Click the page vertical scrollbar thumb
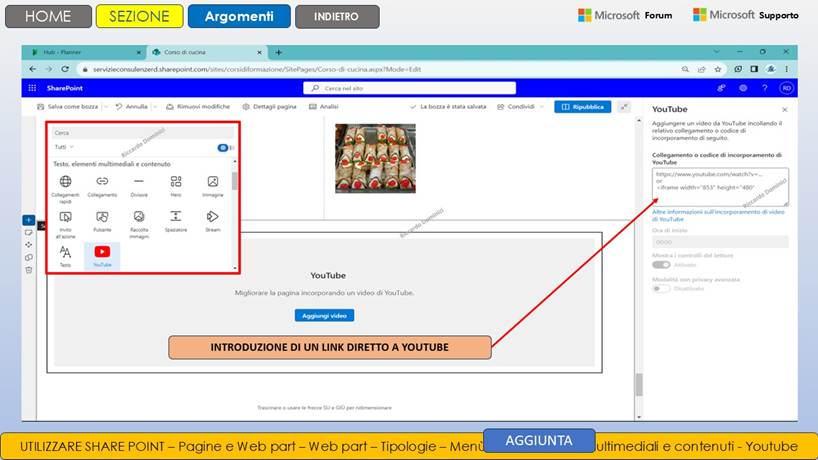Viewport: 818px width, 460px height. 639,385
